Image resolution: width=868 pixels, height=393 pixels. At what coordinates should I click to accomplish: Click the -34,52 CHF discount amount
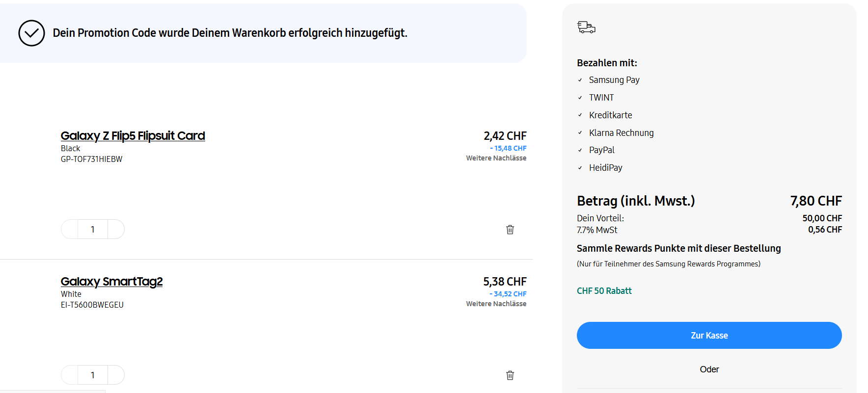click(x=508, y=294)
